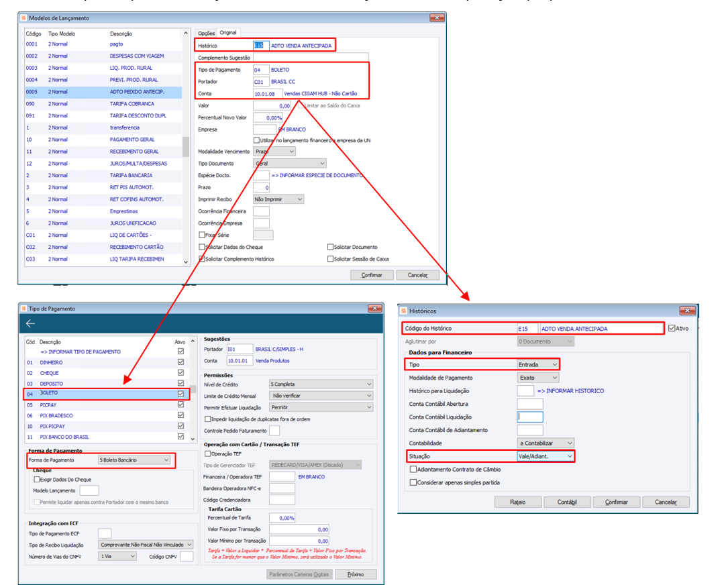Open Tipo de Recibo Liquidação dropdown
Image resolution: width=728 pixels, height=585 pixels.
point(146,545)
